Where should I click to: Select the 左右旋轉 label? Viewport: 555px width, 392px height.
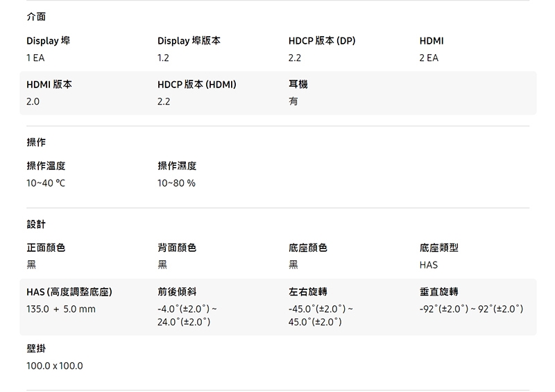(308, 291)
